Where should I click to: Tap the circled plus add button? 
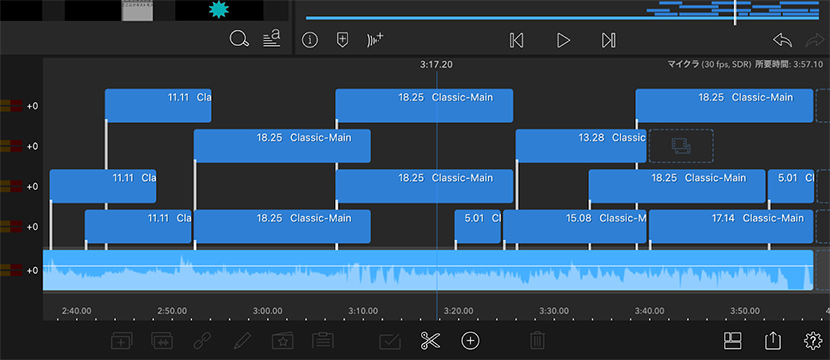click(470, 340)
